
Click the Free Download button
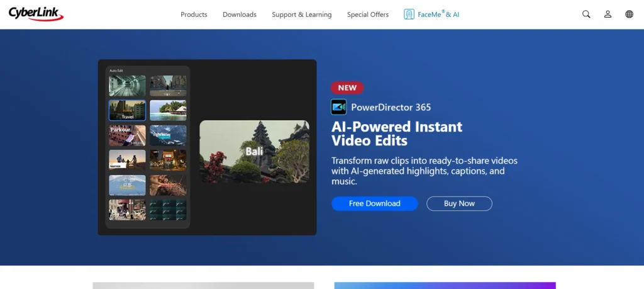(375, 203)
